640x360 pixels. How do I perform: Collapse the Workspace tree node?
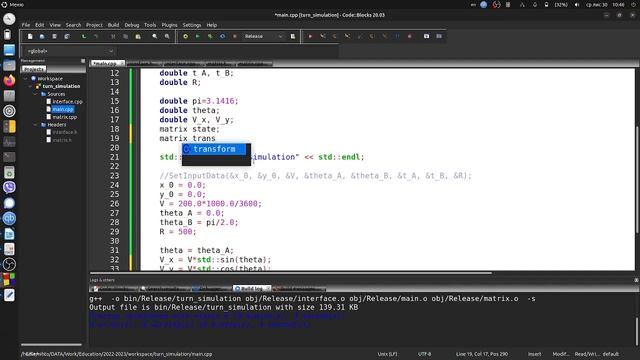26,78
